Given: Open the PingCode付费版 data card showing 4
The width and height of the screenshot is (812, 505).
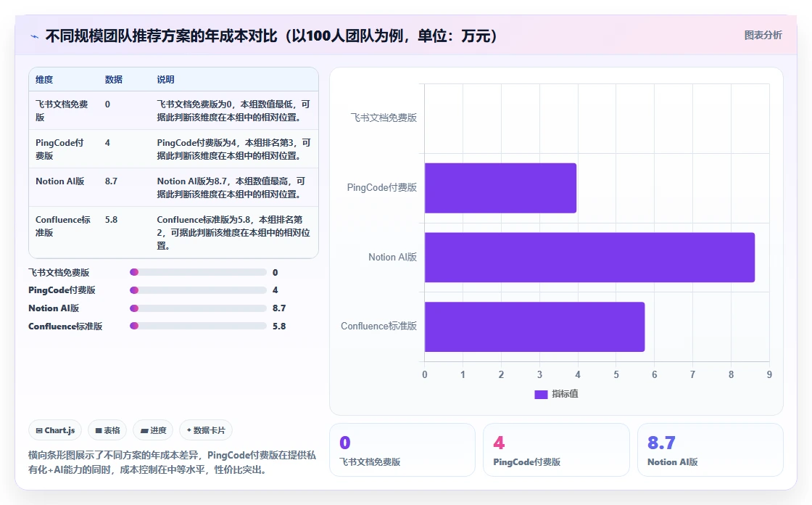Looking at the screenshot, I should pos(556,450).
